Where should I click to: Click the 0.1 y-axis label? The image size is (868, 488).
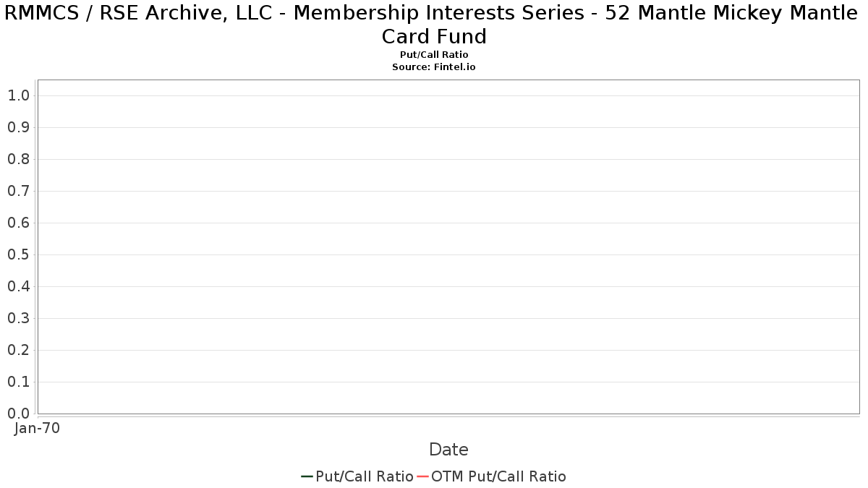[x=18, y=382]
